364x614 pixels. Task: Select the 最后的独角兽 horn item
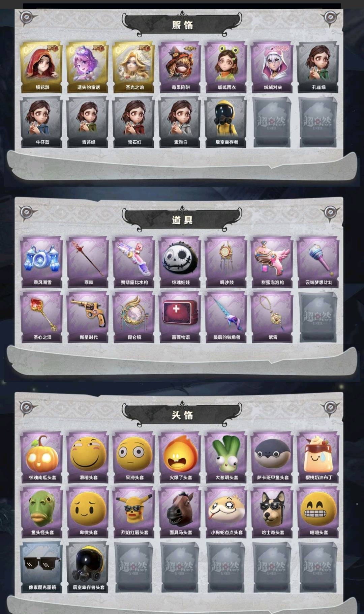226,317
